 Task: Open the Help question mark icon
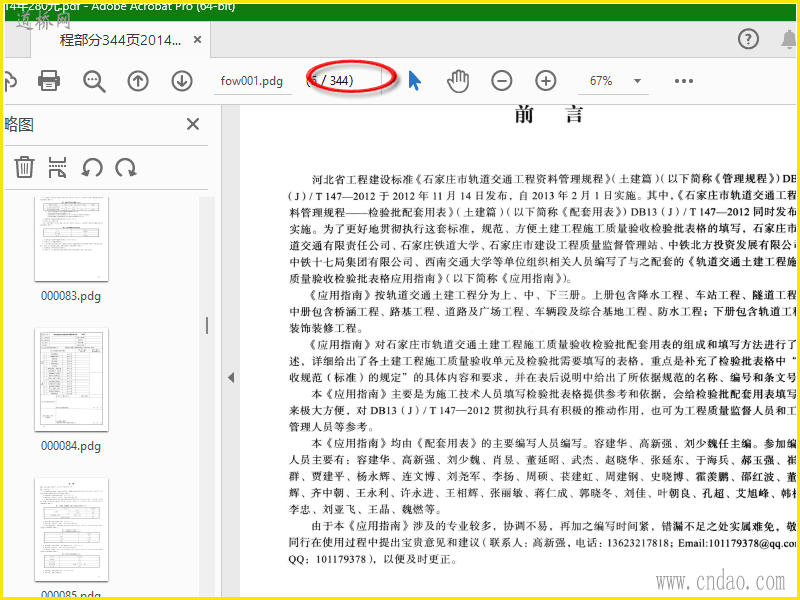[748, 39]
